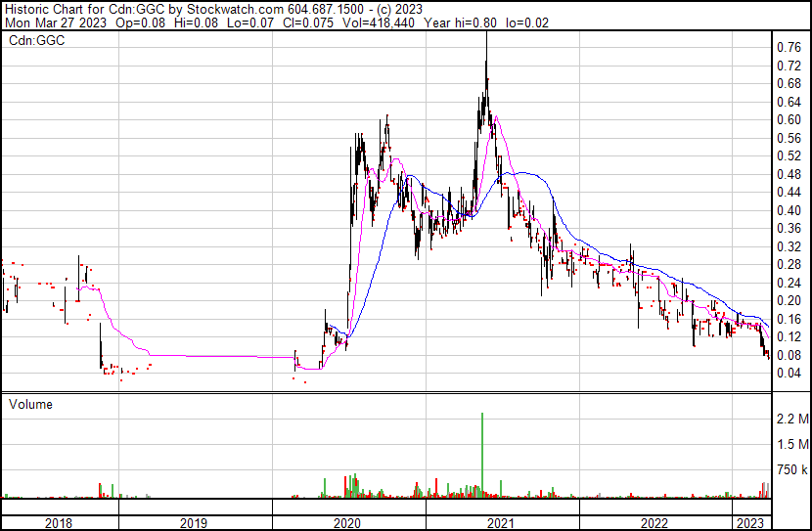
Task: Select the 2020 year label on the time axis
Action: [347, 523]
